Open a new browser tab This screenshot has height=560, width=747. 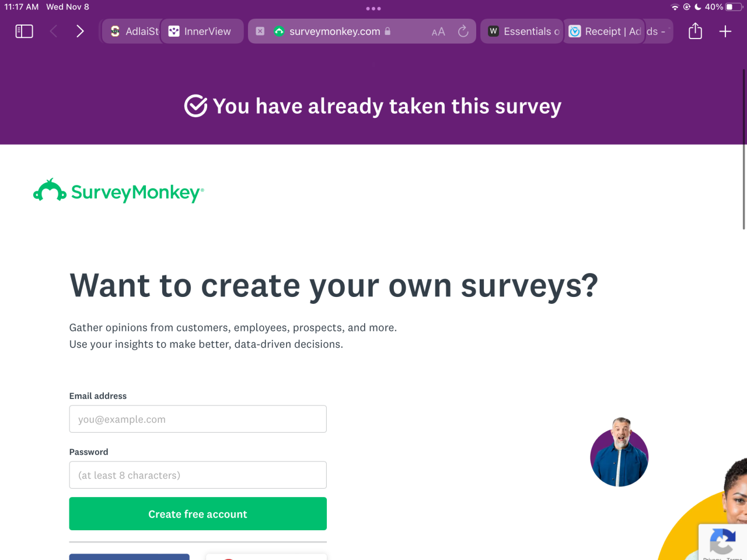(725, 32)
